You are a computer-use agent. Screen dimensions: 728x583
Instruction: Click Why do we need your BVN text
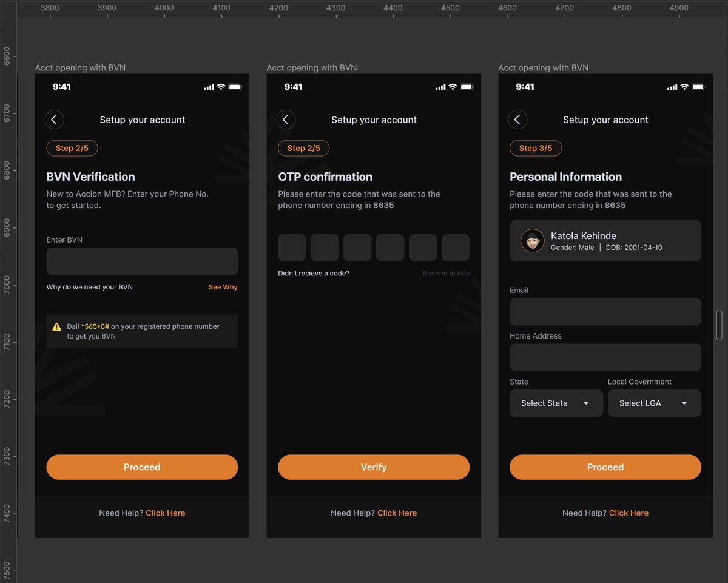pos(90,287)
